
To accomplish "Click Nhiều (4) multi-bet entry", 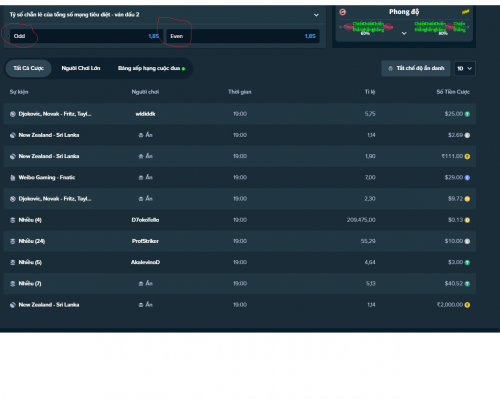I will click(x=30, y=220).
